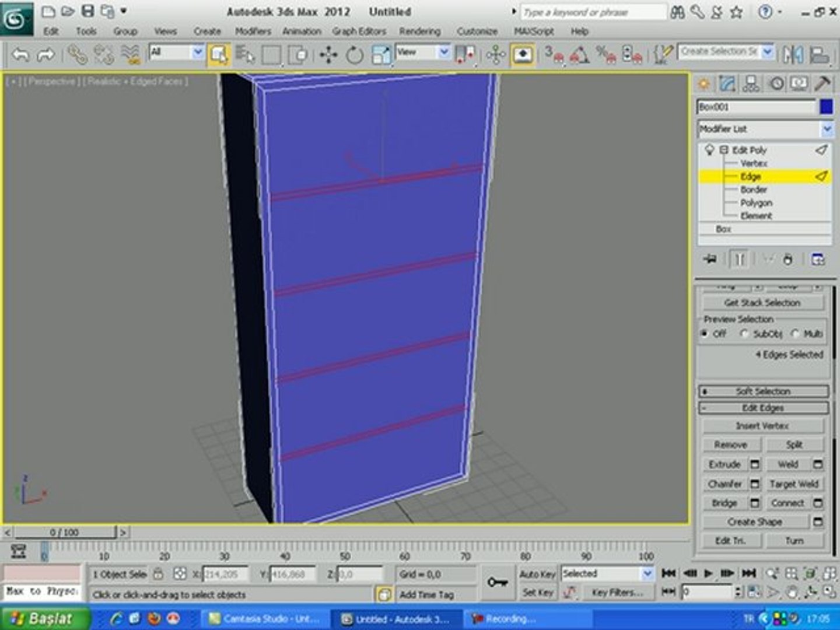Toggle the 3D Snaps icon
This screenshot has height=630, width=840.
pos(554,55)
